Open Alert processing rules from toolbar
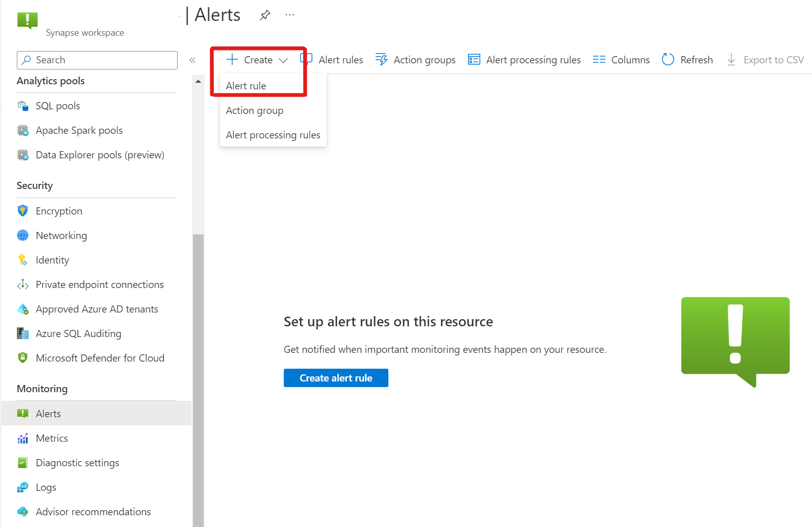This screenshot has height=527, width=812. (524, 60)
